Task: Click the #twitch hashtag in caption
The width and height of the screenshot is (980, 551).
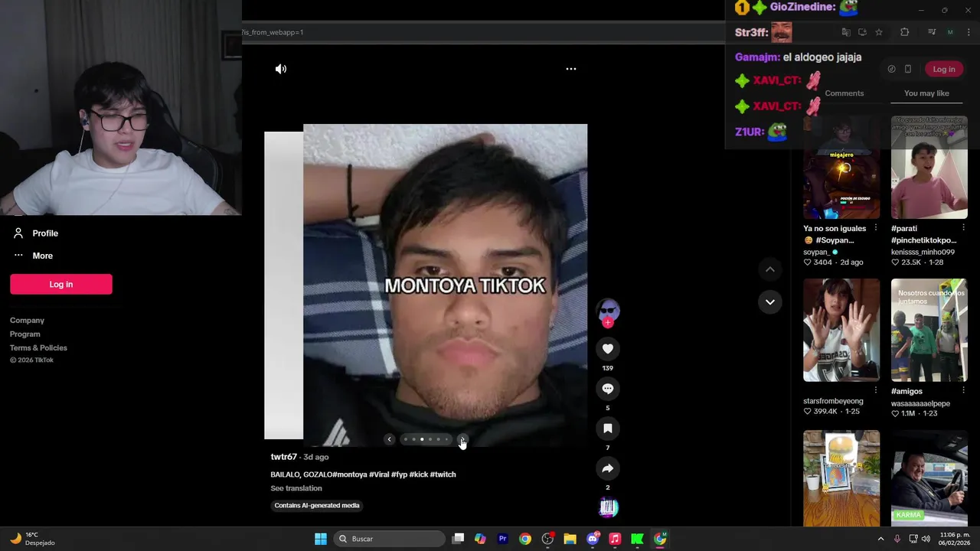Action: point(443,474)
